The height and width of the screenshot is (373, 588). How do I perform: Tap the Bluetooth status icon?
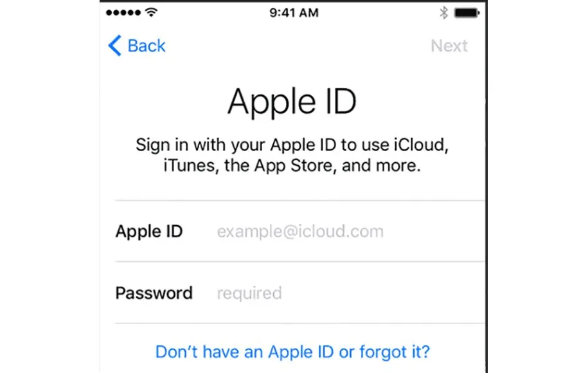pyautogui.click(x=443, y=12)
